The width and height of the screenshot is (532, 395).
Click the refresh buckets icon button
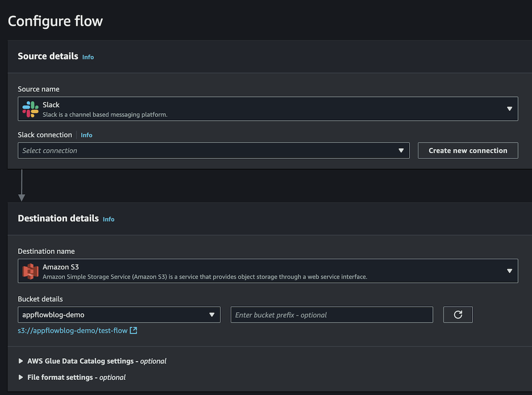(x=458, y=315)
